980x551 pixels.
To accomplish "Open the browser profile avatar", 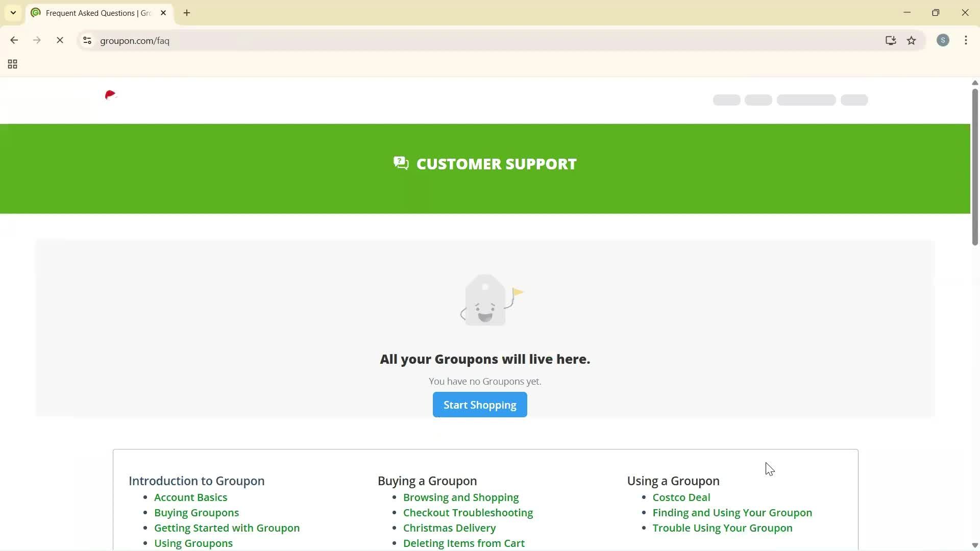I will coord(943,40).
